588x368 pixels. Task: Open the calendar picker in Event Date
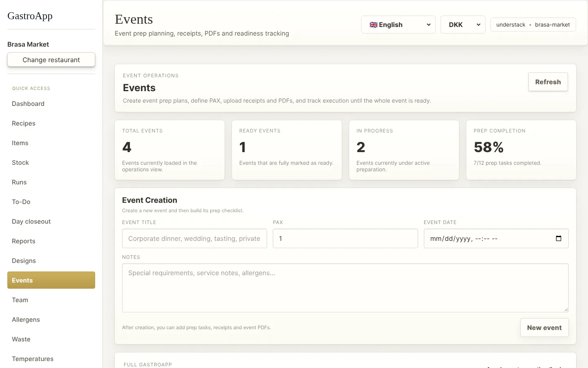[x=559, y=238]
